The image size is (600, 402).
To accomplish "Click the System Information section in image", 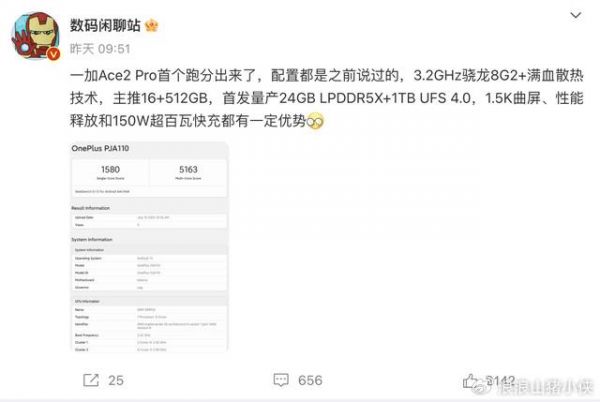I will click(x=92, y=239).
